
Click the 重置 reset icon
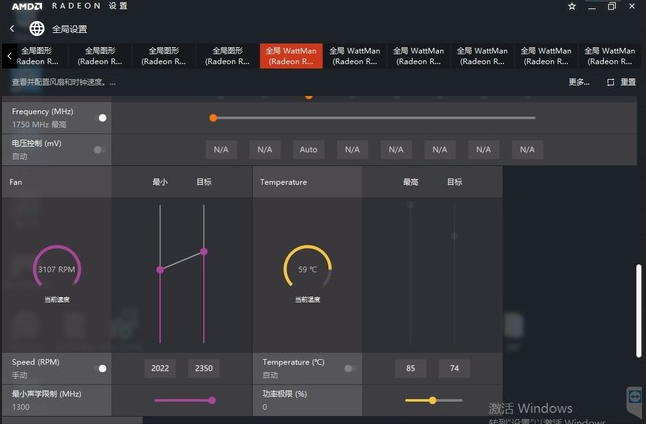[x=611, y=82]
